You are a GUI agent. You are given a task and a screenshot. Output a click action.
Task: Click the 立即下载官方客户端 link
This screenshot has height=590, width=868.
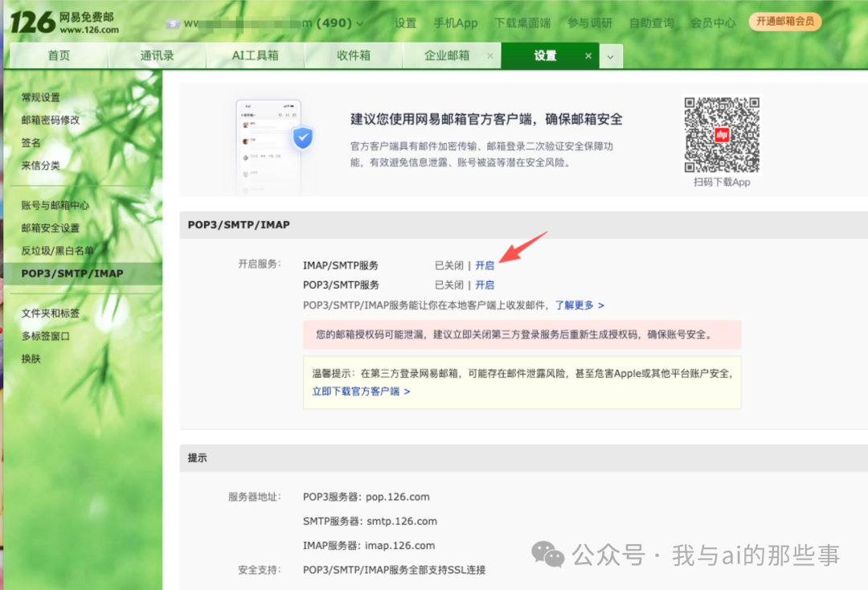pos(361,391)
